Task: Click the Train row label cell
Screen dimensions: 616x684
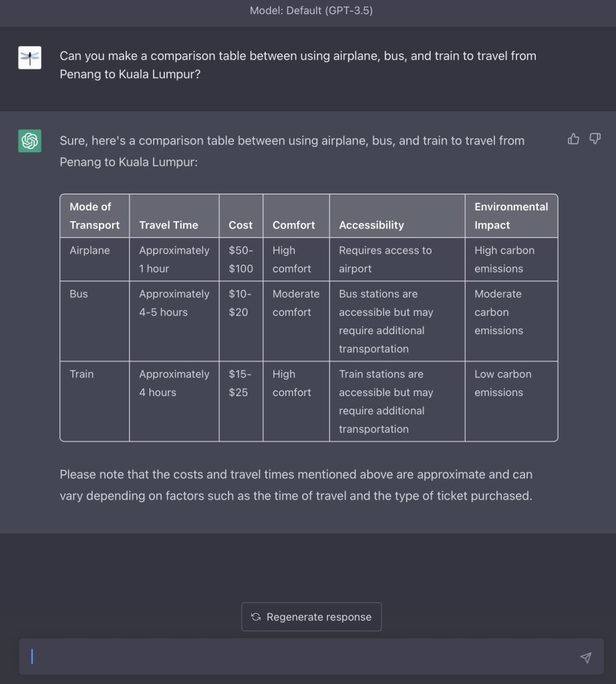Action: pos(95,401)
